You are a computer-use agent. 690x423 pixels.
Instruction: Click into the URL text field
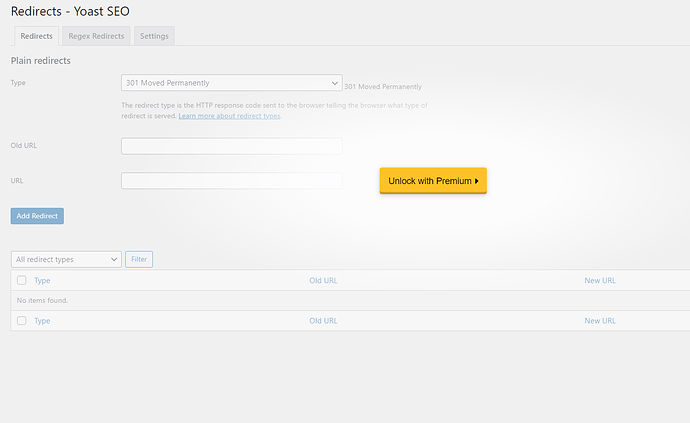coord(231,181)
